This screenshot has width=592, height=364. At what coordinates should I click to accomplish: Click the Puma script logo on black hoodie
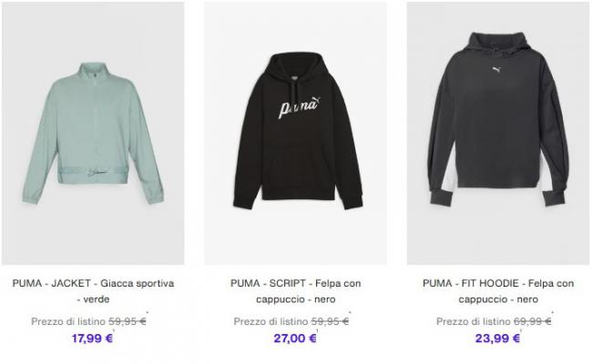[300, 107]
